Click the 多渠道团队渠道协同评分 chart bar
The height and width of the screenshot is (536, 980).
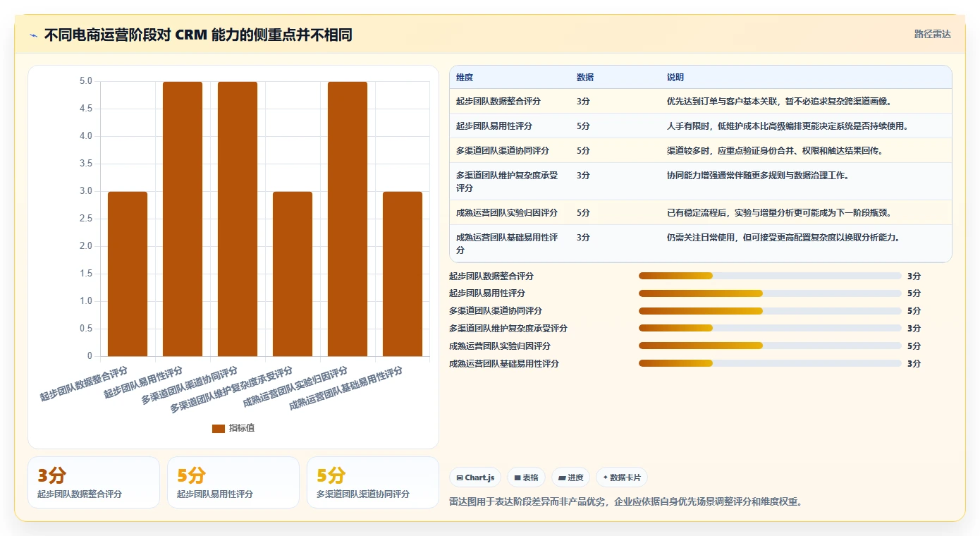click(238, 219)
